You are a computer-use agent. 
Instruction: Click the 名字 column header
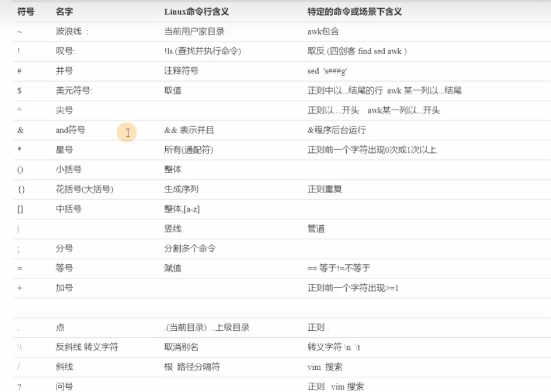point(64,12)
